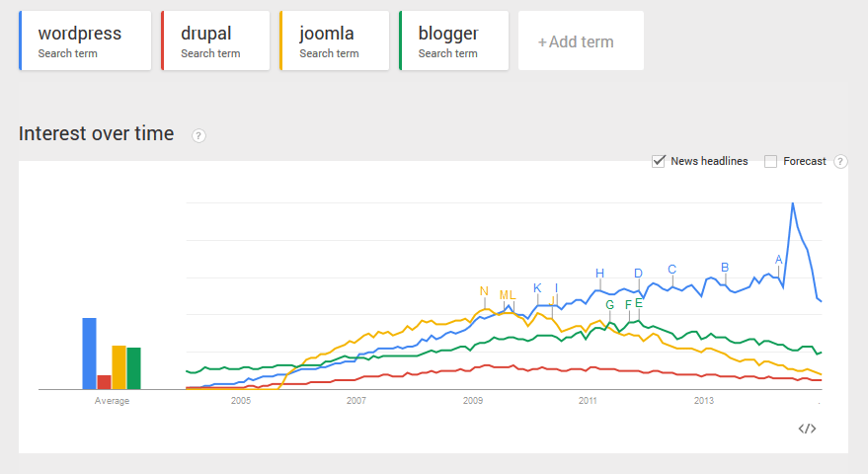Image resolution: width=868 pixels, height=474 pixels.
Task: Click the green news marker G
Action: tap(609, 304)
